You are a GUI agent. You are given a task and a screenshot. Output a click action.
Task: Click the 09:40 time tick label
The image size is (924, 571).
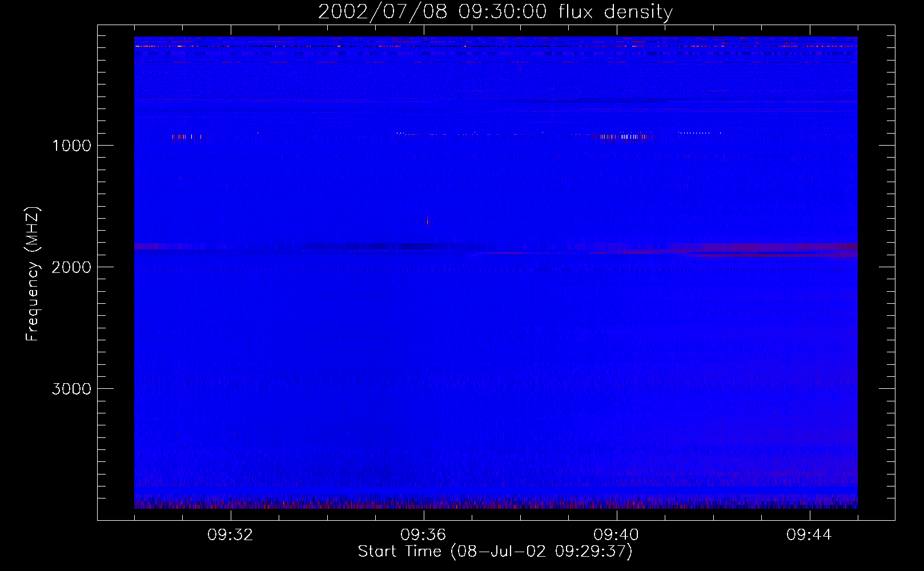617,535
